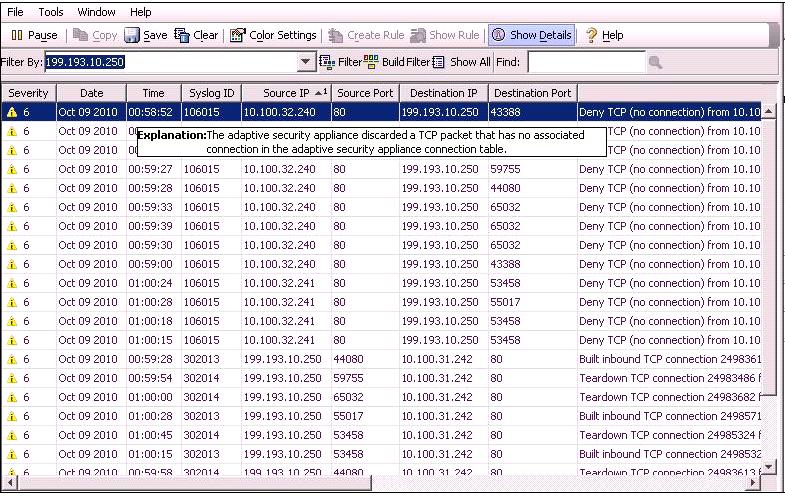Select the row with time 01:00:24

[x=381, y=283]
